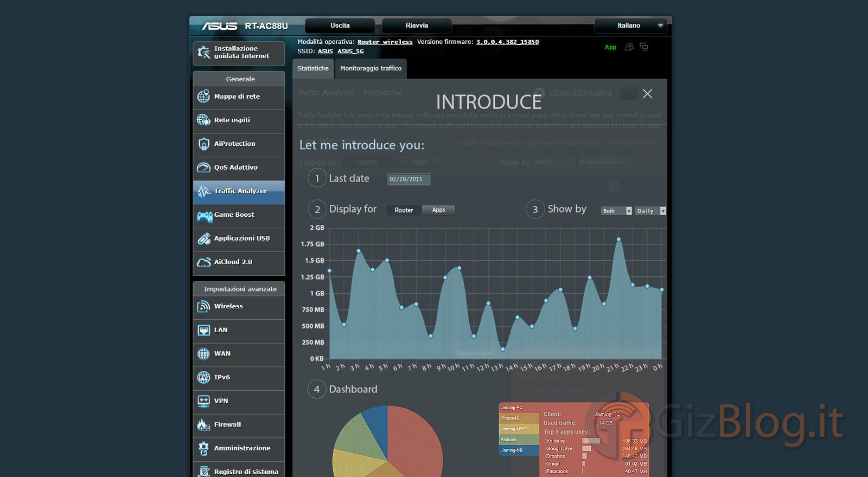
Task: Open the AiCloud 2.0 cloud icon
Action: [203, 262]
